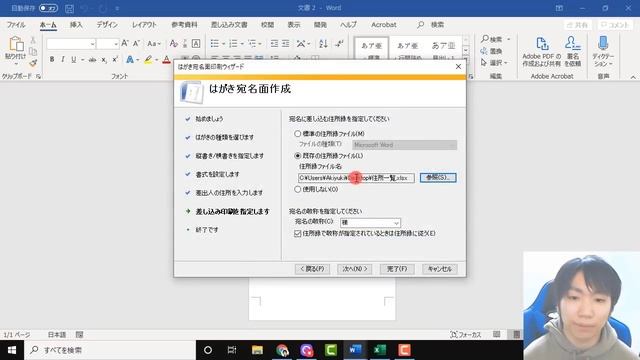This screenshot has height=360, width=640.
Task: Toggle Italic formatting in the ribbon
Action: (x=62, y=60)
